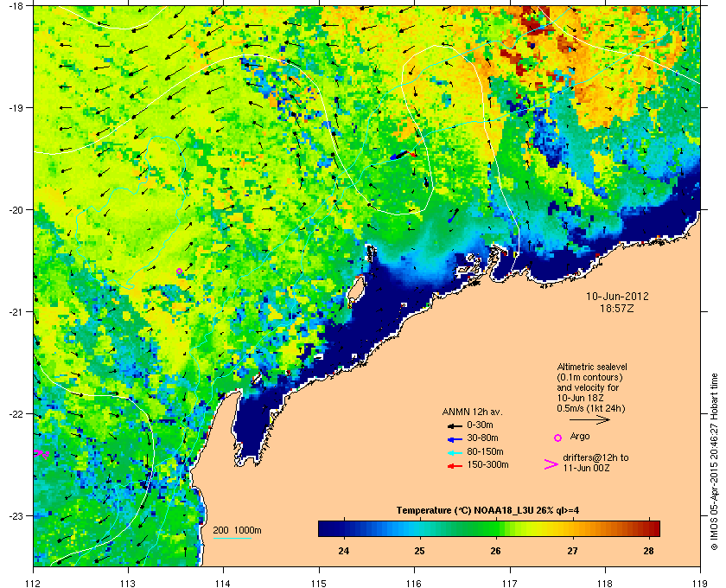This screenshot has width=726, height=588.
Task: Click the red 150-300m arrow legend icon
Action: [x=455, y=466]
